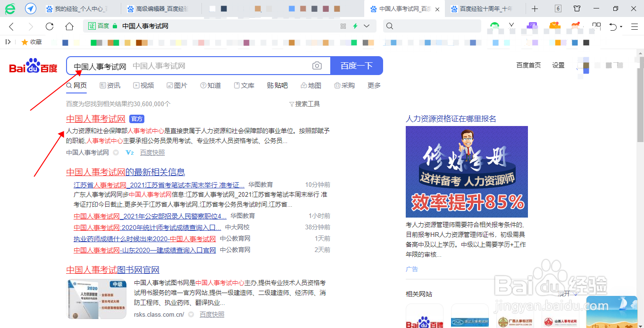Open the 更多 categories menu
The width and height of the screenshot is (644, 328).
[x=374, y=85]
